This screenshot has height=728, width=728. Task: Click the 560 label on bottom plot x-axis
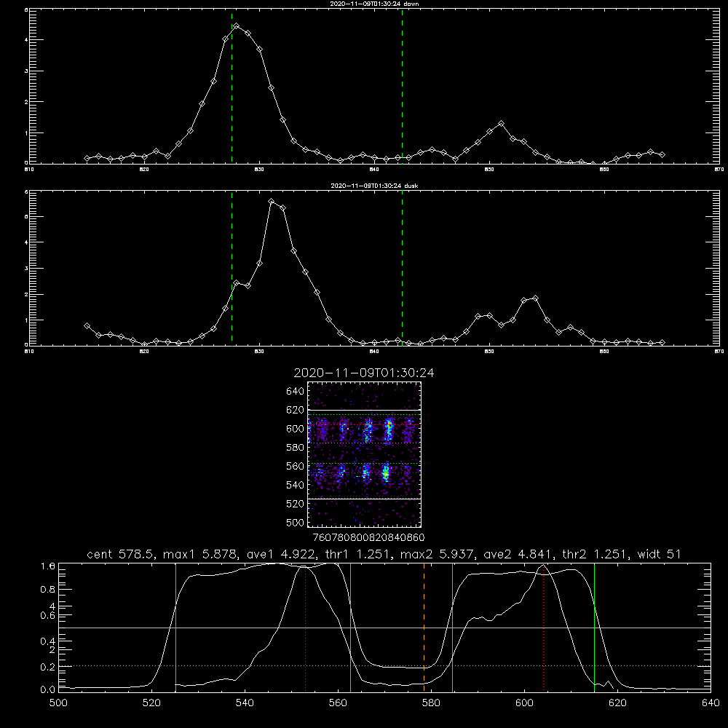coord(338,703)
